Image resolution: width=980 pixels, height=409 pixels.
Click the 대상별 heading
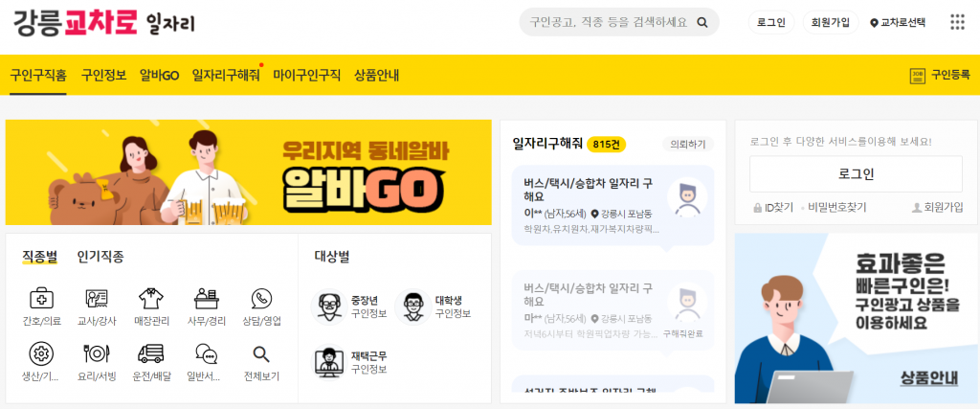pos(332,257)
